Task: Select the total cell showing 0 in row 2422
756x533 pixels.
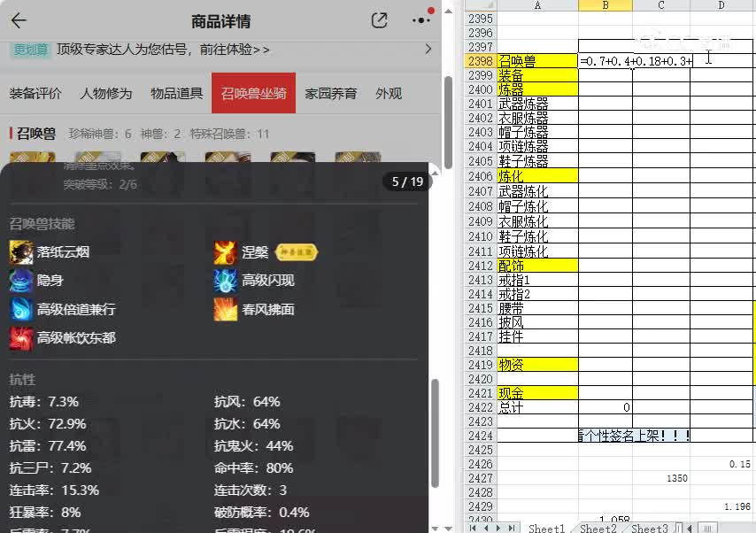Action: tap(606, 407)
